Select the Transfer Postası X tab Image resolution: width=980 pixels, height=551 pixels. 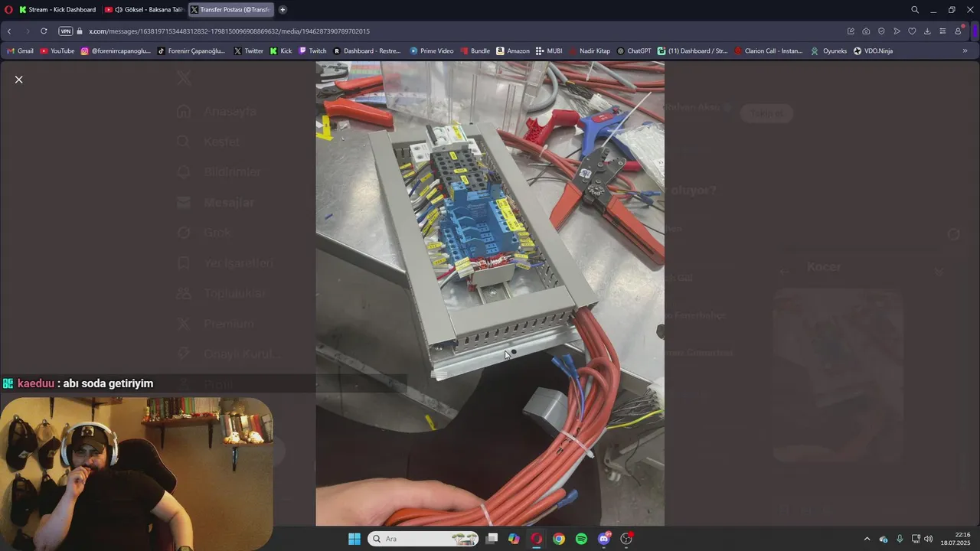click(x=230, y=10)
